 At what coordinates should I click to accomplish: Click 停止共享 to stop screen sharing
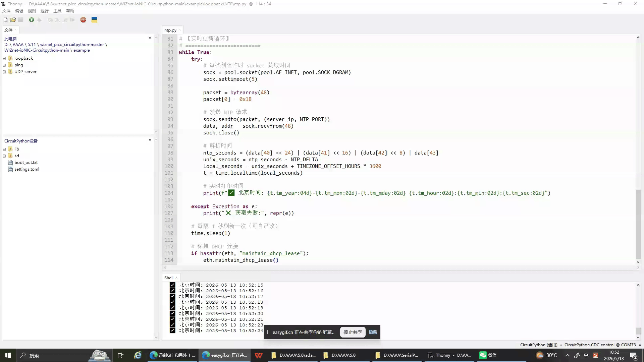[x=353, y=332]
